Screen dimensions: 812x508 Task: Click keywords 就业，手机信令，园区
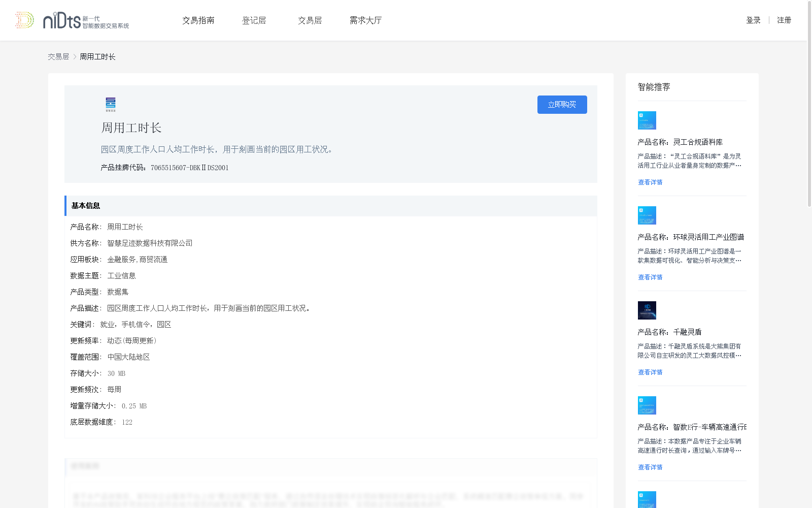(x=136, y=325)
